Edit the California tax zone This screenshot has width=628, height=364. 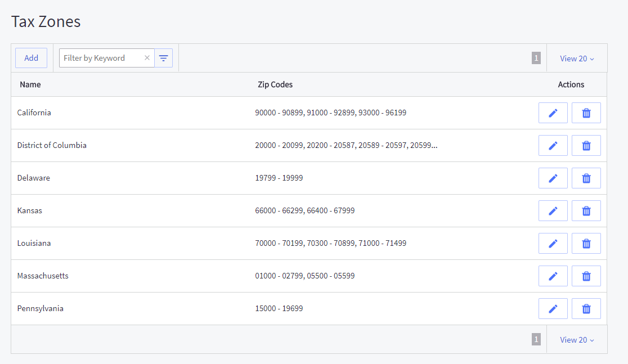click(553, 113)
